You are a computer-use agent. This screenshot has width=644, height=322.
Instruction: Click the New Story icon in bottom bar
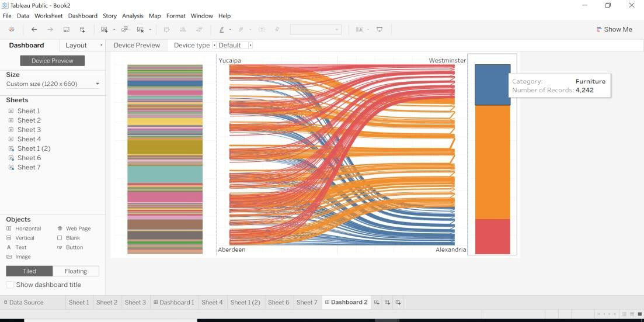pos(398,302)
